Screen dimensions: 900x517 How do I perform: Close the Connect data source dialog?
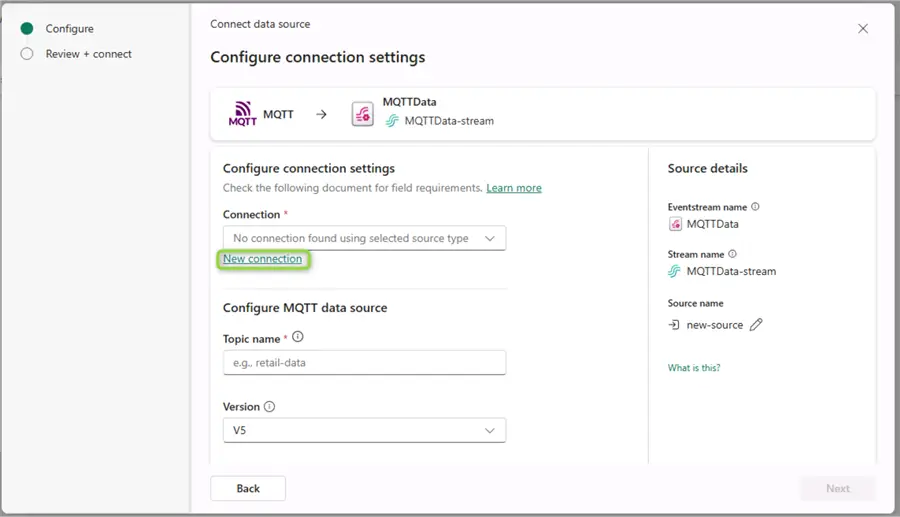coord(863,29)
